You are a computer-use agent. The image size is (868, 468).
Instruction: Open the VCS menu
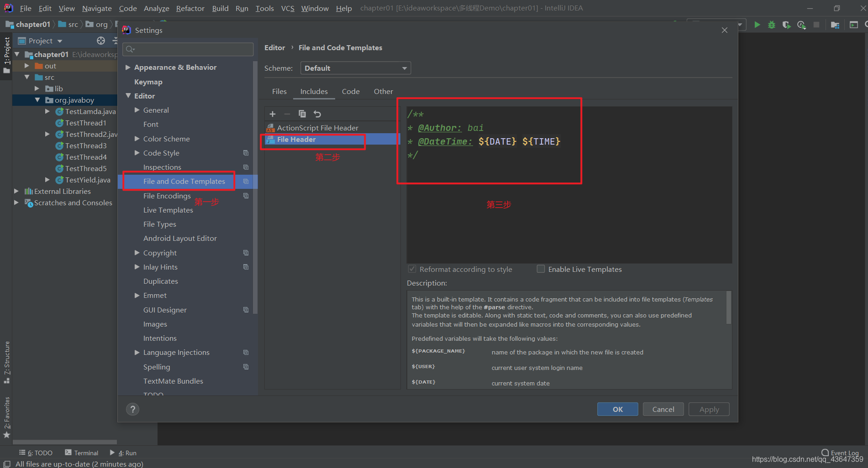click(288, 8)
